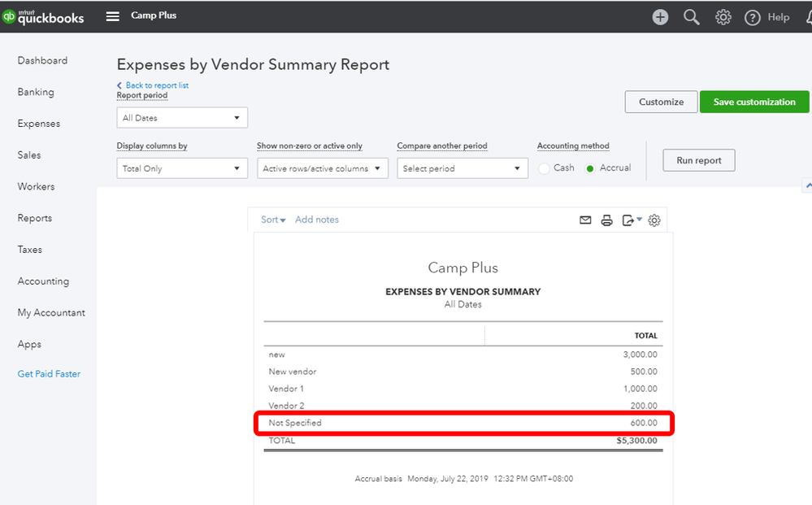This screenshot has width=812, height=505.
Task: Click the 'Vendor 2' row name
Action: [x=286, y=406]
